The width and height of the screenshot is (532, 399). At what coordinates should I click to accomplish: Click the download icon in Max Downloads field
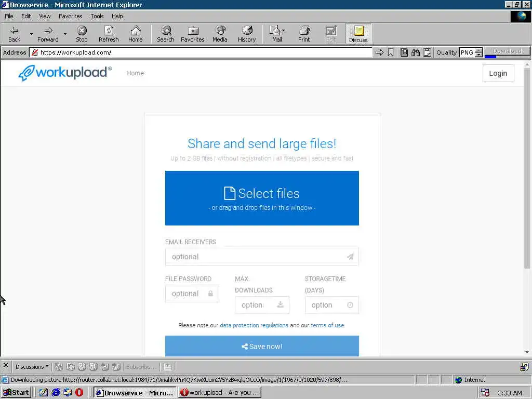[280, 304]
